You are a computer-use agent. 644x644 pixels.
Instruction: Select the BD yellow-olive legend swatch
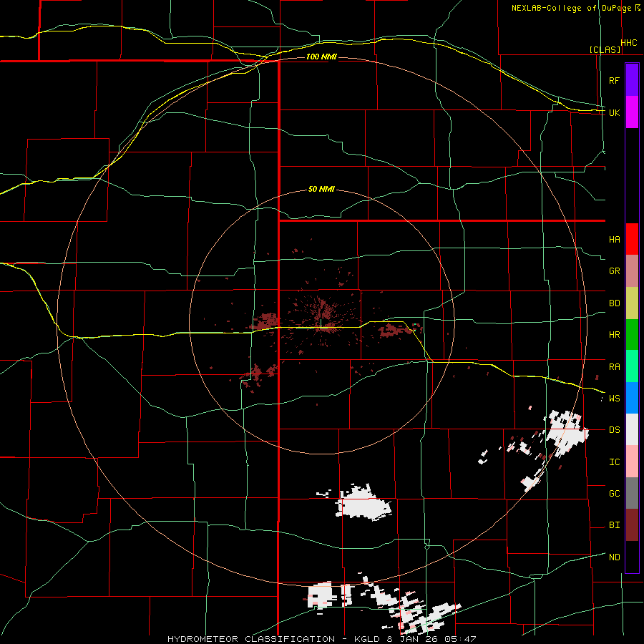point(632,303)
